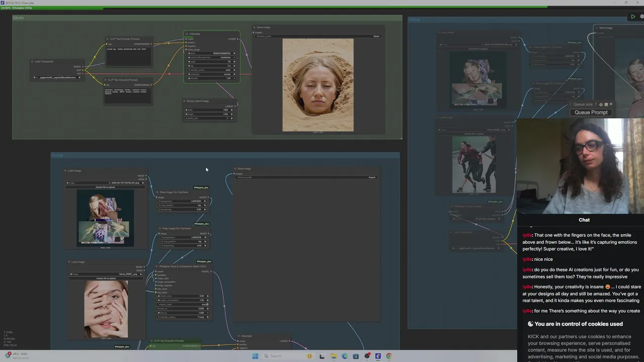Open interpolation LANCZOS dropdown in second Prep Image node
This screenshot has width=644, height=362.
[184, 237]
